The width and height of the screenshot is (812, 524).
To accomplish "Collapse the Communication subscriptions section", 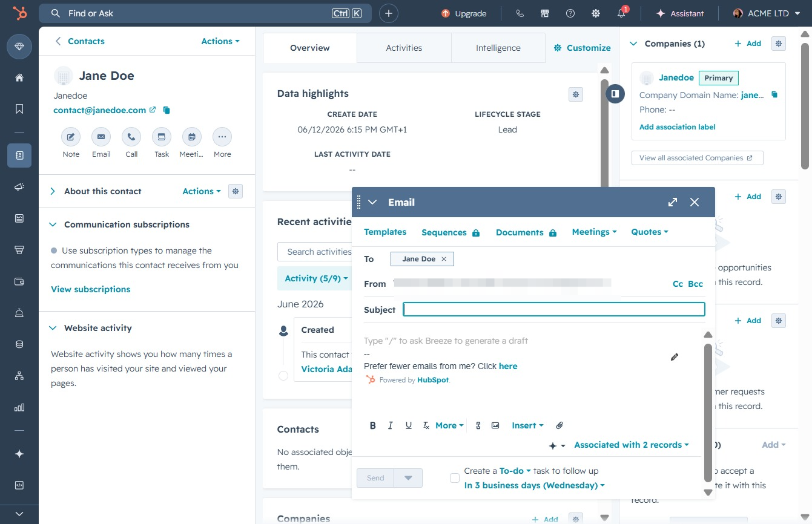I will 53,224.
